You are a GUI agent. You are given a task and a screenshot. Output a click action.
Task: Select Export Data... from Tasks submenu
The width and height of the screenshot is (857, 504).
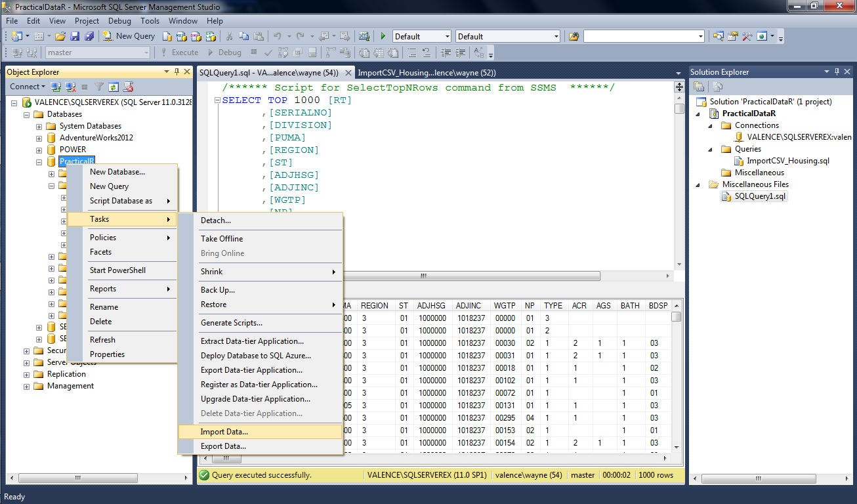261,446
